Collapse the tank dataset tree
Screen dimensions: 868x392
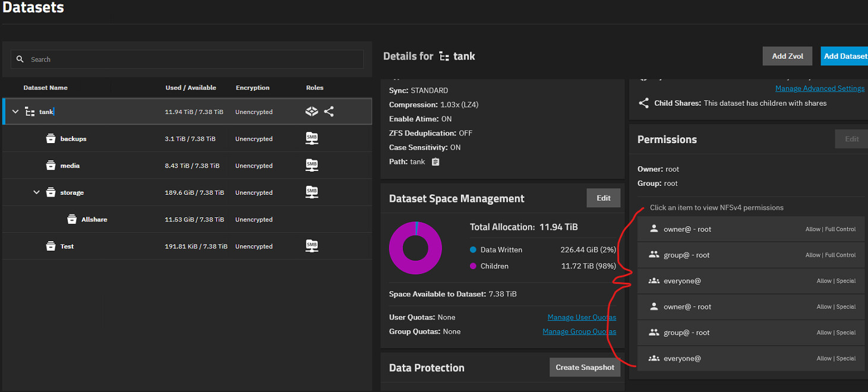pyautogui.click(x=15, y=112)
